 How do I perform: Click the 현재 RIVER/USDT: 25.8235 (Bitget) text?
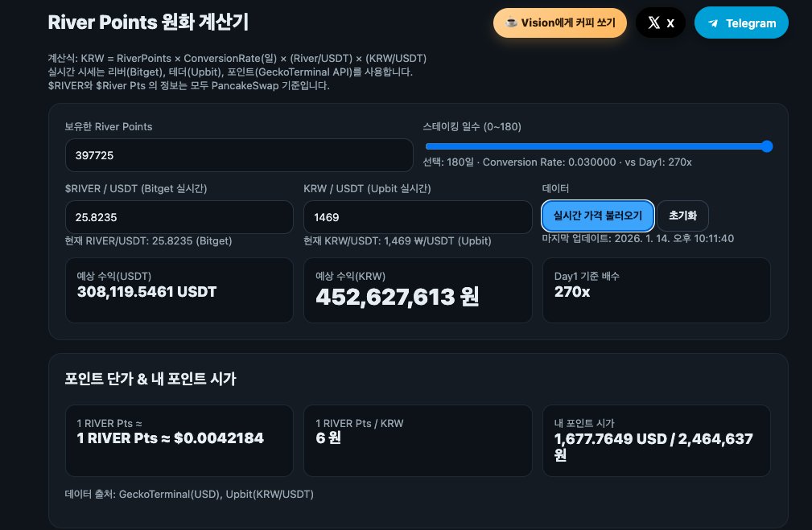[x=148, y=241]
